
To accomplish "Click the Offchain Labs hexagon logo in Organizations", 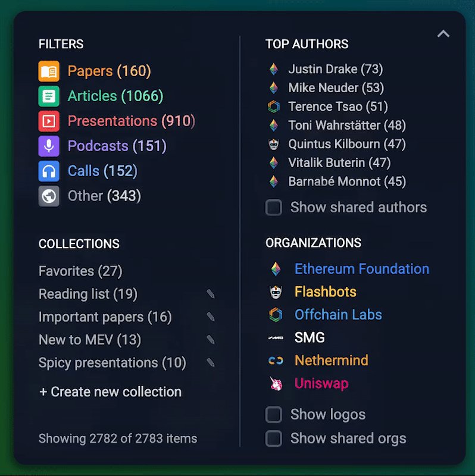I will 276,315.
